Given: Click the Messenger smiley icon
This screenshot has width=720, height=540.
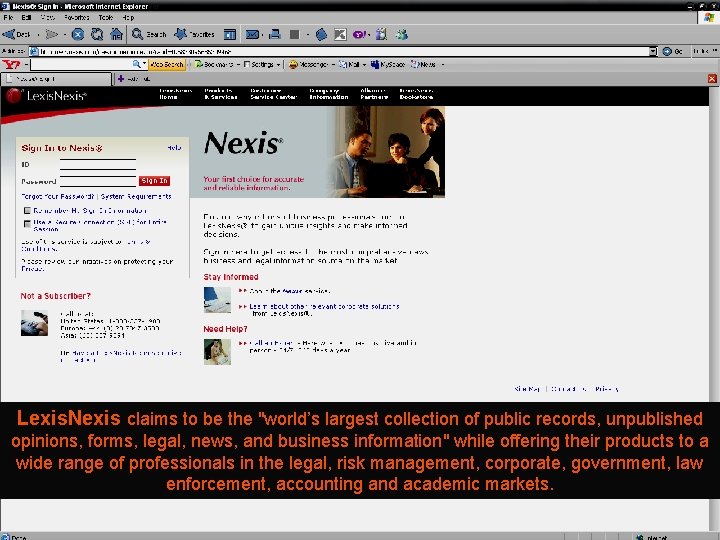Looking at the screenshot, I should click(x=293, y=64).
